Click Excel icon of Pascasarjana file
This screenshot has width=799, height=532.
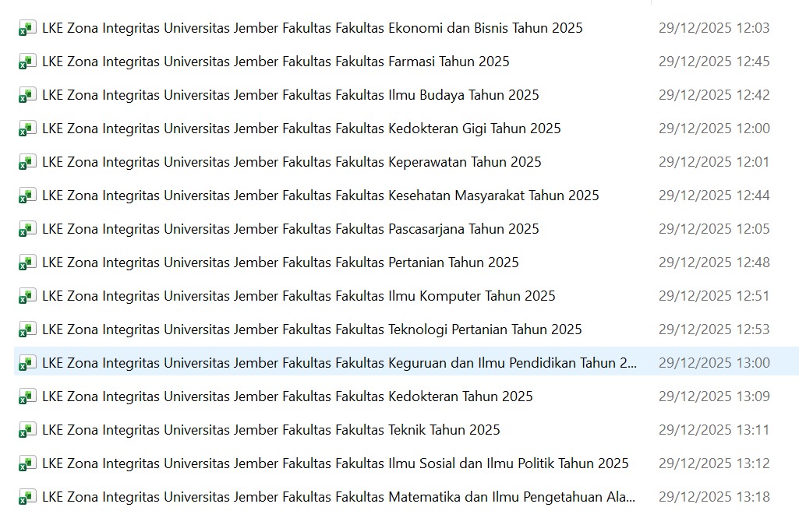[x=27, y=230]
